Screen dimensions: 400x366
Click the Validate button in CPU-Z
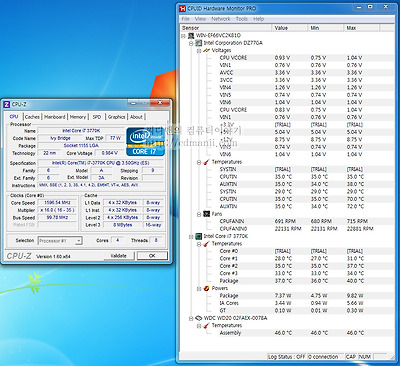tap(118, 256)
